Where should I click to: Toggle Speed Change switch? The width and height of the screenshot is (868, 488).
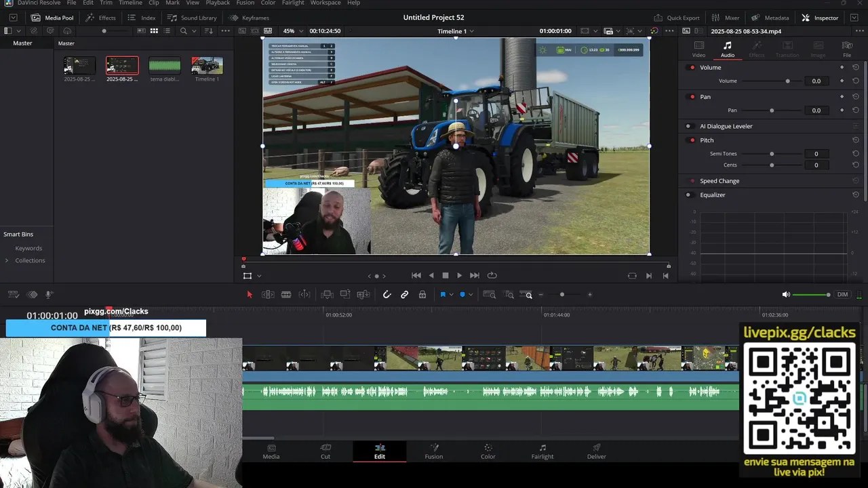(692, 181)
